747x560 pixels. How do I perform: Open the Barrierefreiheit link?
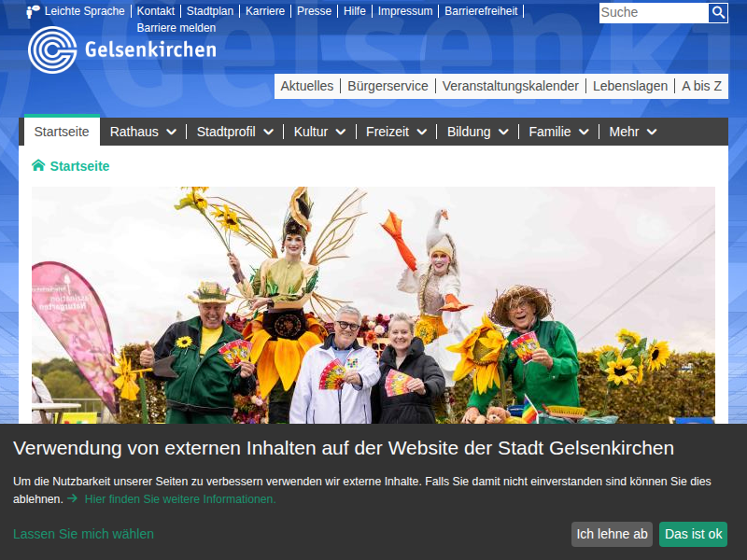(x=481, y=11)
